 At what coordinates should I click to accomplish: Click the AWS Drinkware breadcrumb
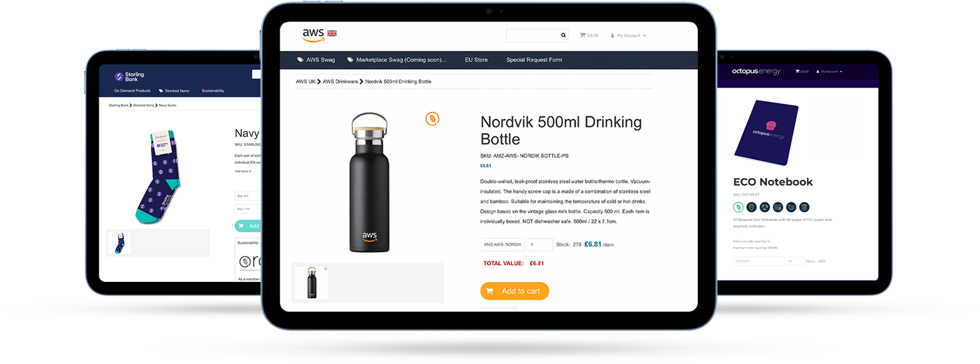pos(340,82)
